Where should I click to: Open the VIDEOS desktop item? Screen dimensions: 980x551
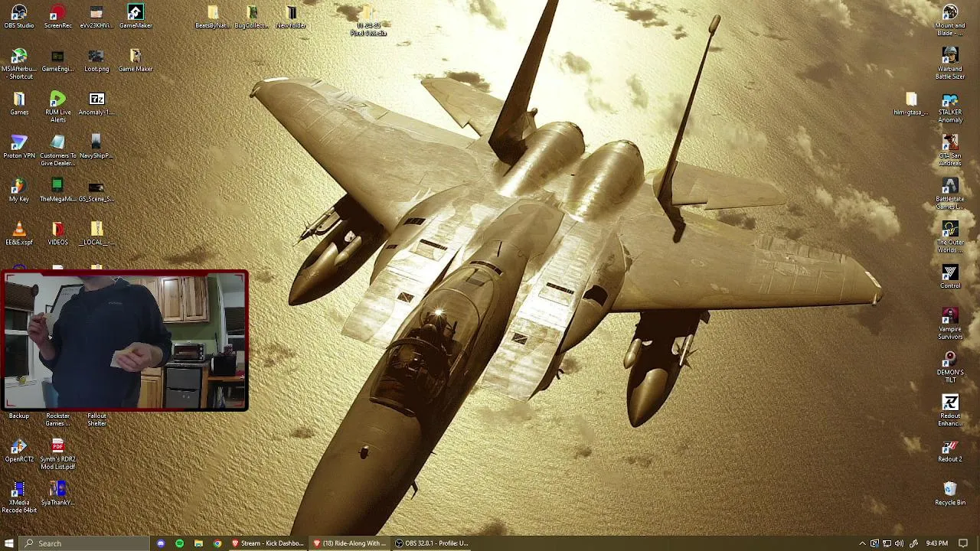[57, 234]
